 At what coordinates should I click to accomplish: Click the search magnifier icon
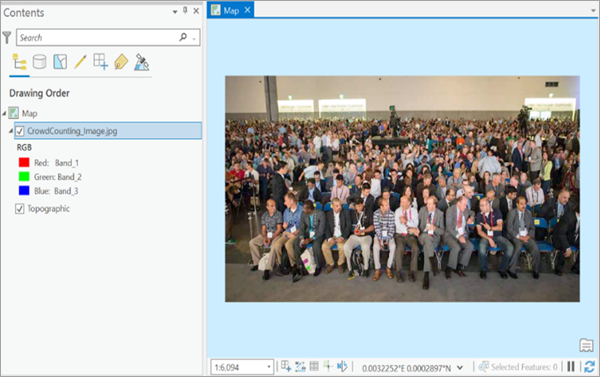[x=183, y=37]
